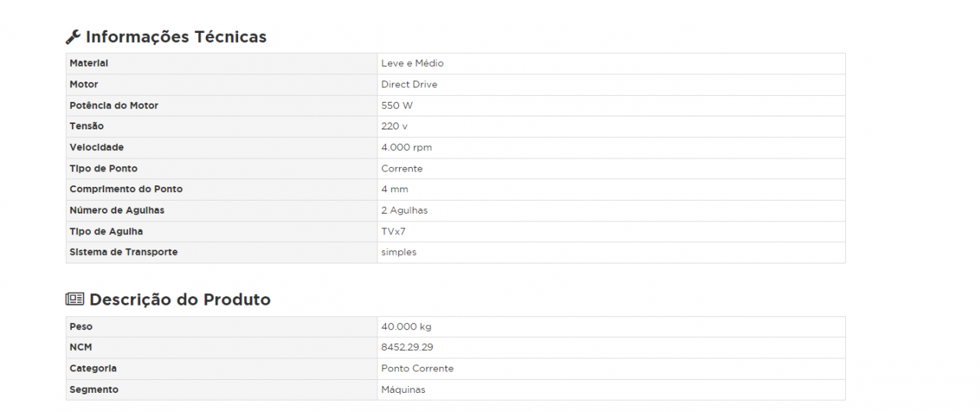Click the 2 Agulhas value
The height and width of the screenshot is (412, 980).
404,211
